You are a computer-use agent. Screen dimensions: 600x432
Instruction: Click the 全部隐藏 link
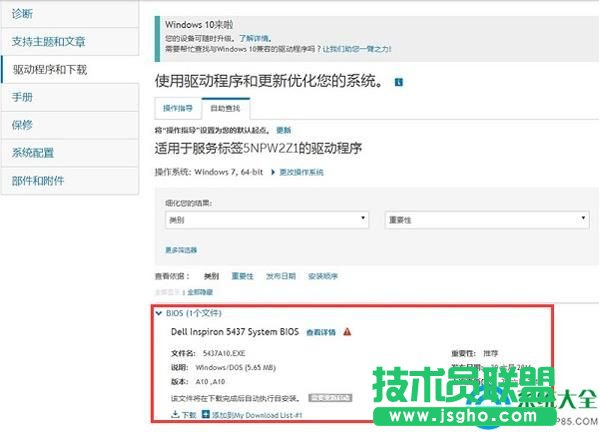pyautogui.click(x=200, y=291)
